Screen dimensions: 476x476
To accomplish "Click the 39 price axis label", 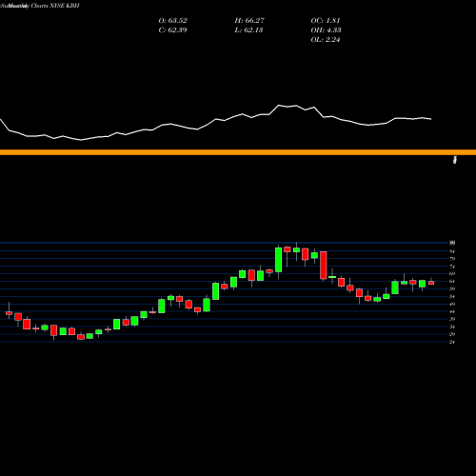I will coord(452,319).
